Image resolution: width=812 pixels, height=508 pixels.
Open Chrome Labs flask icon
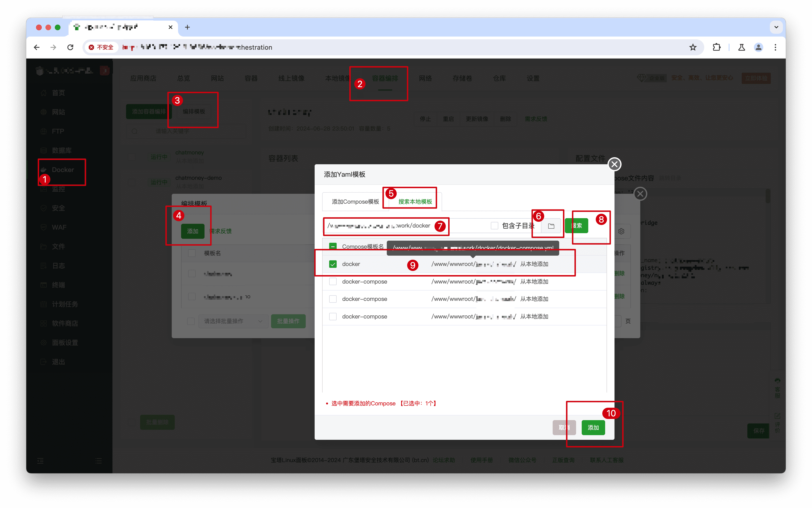pos(741,47)
